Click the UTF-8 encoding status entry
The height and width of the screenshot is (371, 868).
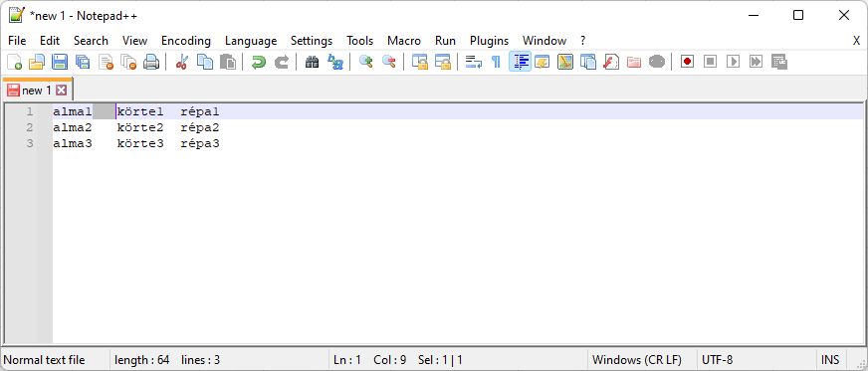(718, 360)
